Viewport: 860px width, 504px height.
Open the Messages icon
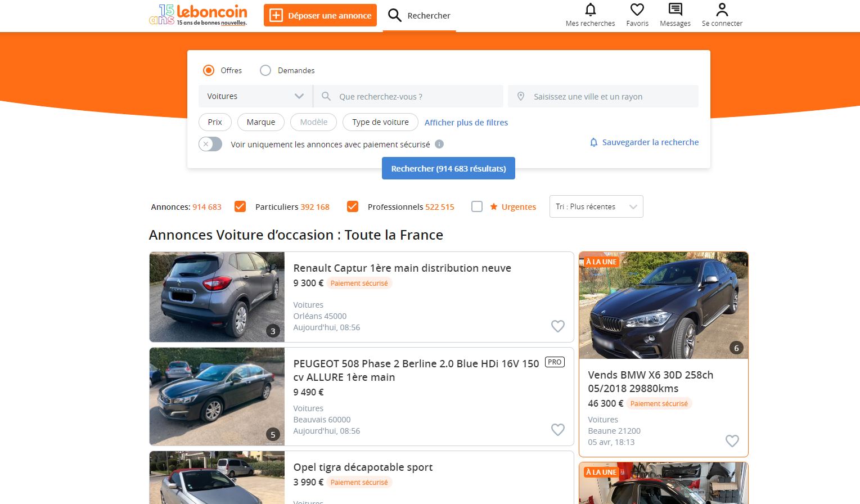coord(675,10)
